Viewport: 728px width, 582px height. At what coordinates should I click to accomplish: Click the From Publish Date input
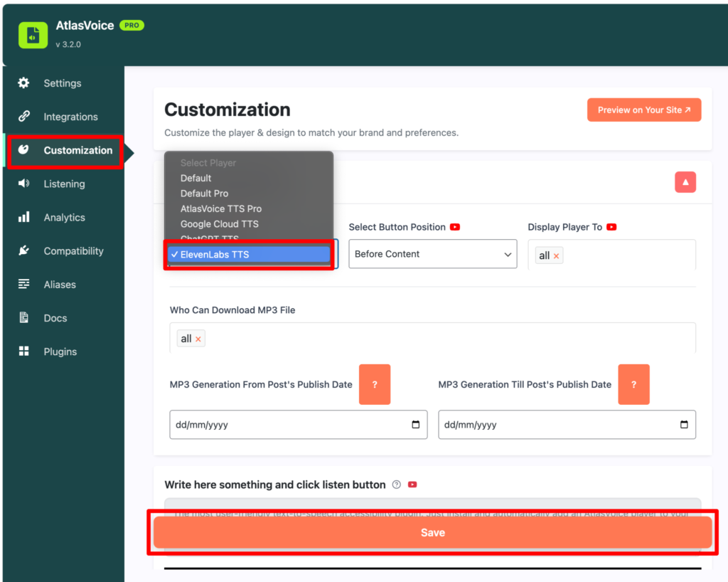point(298,425)
